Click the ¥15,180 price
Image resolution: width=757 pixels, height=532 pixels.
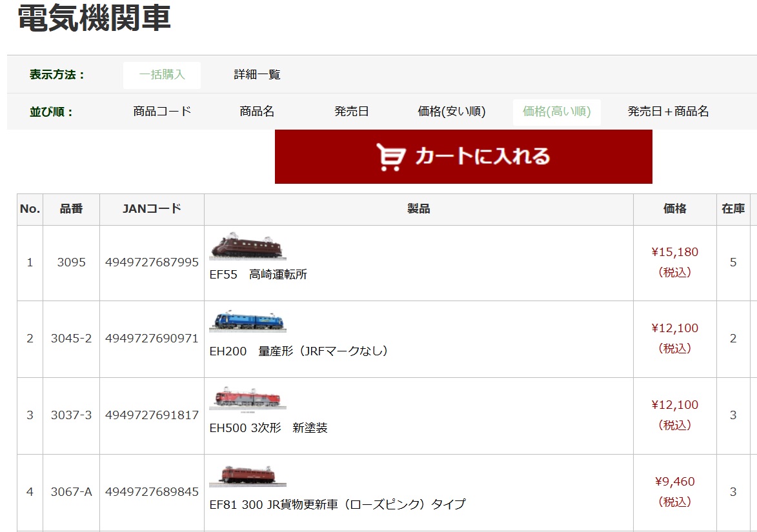[x=675, y=252]
